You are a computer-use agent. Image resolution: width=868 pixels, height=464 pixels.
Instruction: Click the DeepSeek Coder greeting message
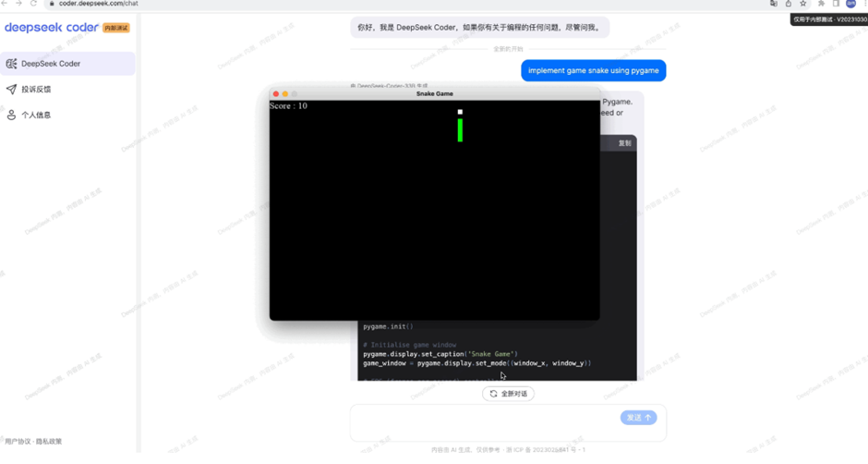[479, 27]
